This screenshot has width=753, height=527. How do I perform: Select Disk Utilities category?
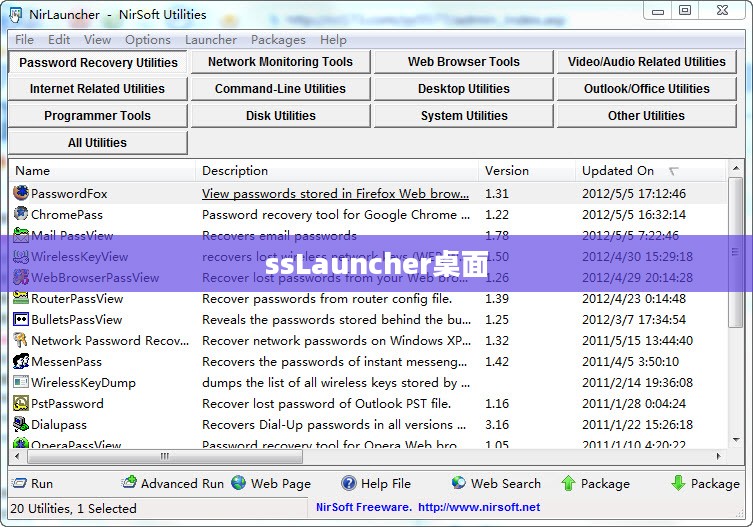(280, 116)
